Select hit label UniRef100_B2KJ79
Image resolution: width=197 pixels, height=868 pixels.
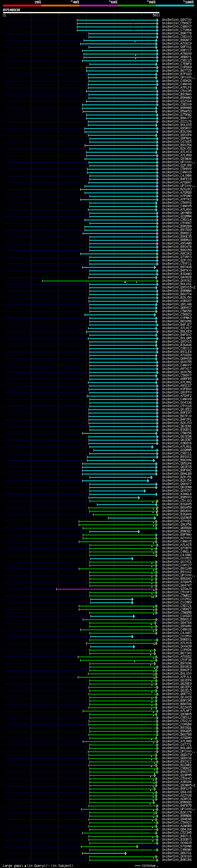(176, 812)
